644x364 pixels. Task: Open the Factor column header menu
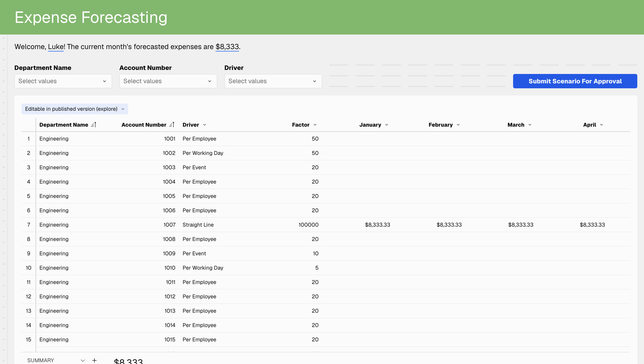[x=315, y=125]
